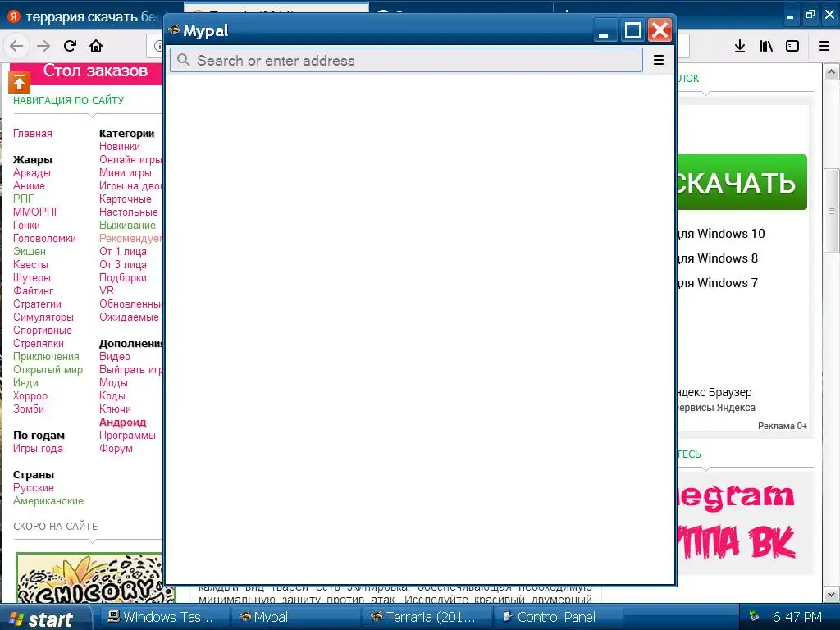Open the Программы link

tap(127, 435)
